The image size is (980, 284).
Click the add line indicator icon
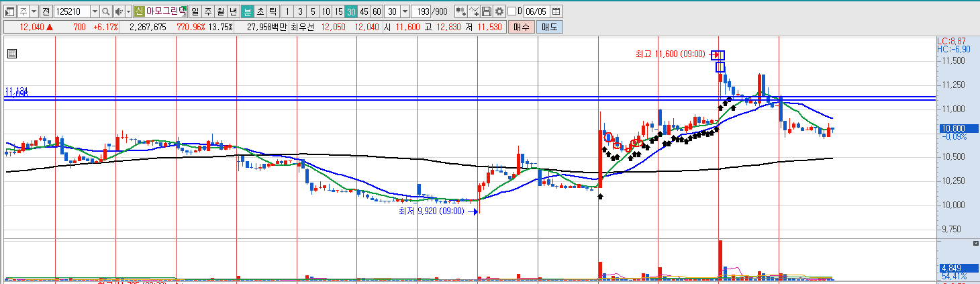pyautogui.click(x=473, y=11)
